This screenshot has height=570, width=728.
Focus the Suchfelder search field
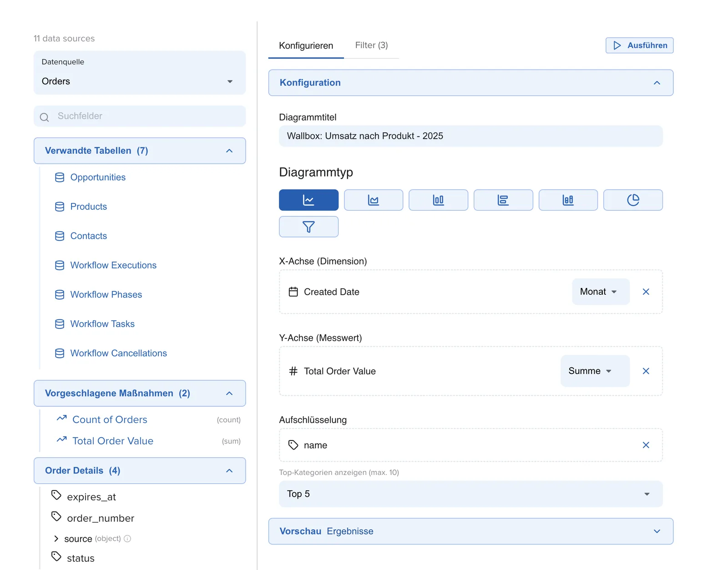(140, 116)
